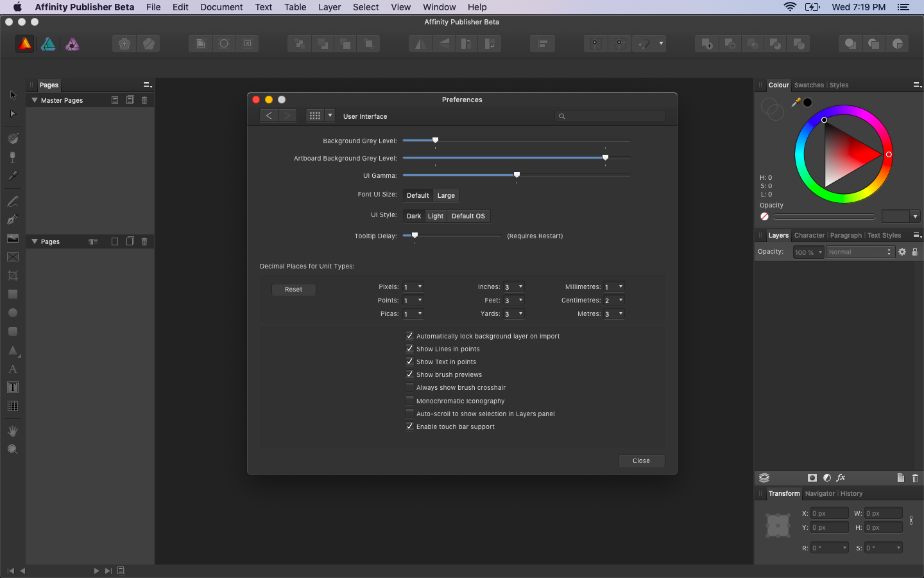924x578 pixels.
Task: Adjust UI Gamma slider handle
Action: pos(517,175)
